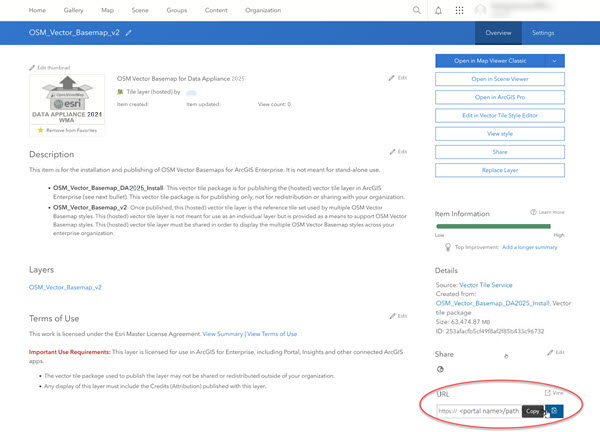The height and width of the screenshot is (432, 600).
Task: Switch to the Settings tab
Action: click(x=543, y=33)
